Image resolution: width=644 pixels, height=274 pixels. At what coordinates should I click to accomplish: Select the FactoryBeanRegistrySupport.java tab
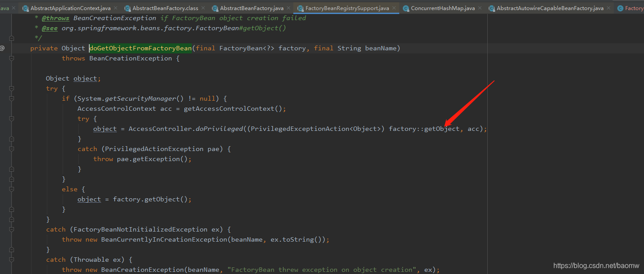[347, 8]
